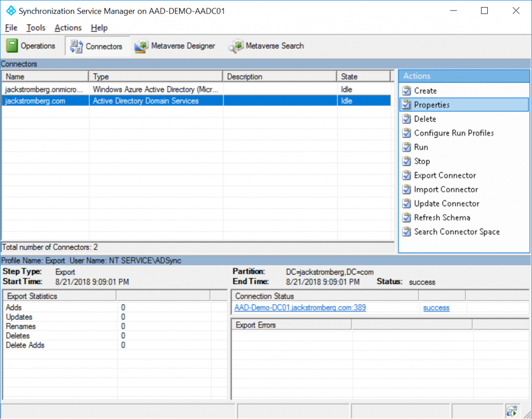
Task: Open Configure Run Profiles
Action: click(454, 133)
